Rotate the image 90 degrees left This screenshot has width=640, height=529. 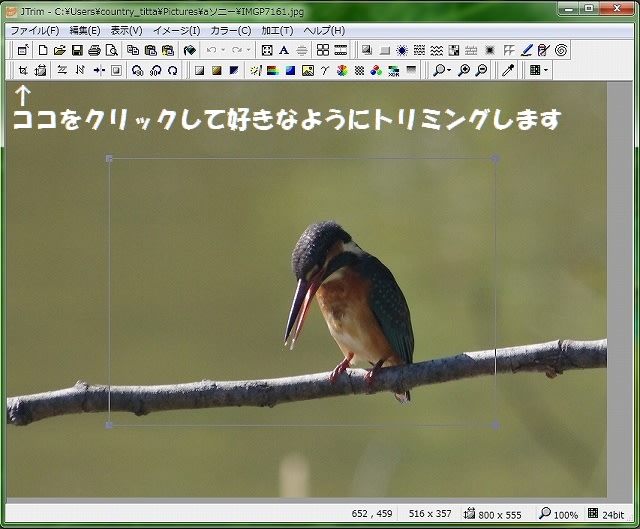tap(138, 71)
